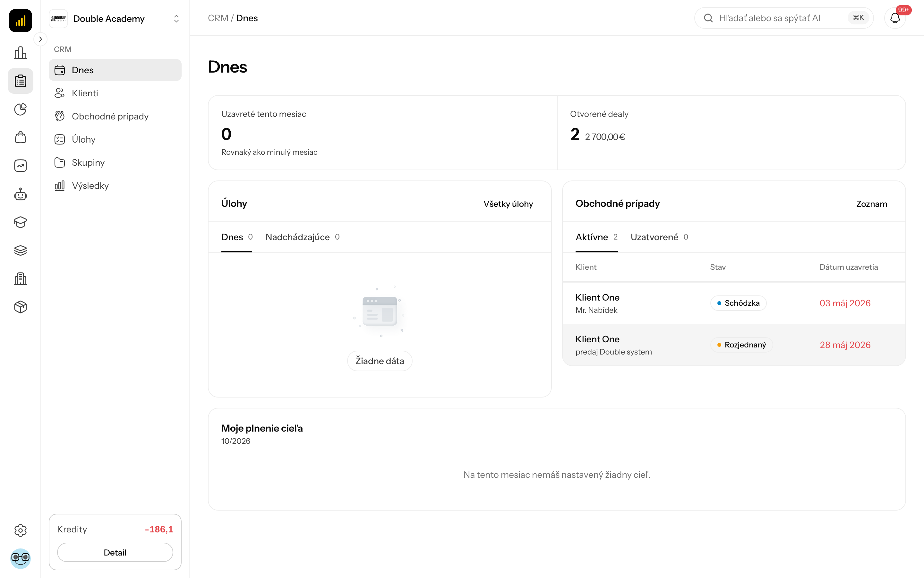
Task: Open the predaj Double system deal row
Action: coord(733,345)
